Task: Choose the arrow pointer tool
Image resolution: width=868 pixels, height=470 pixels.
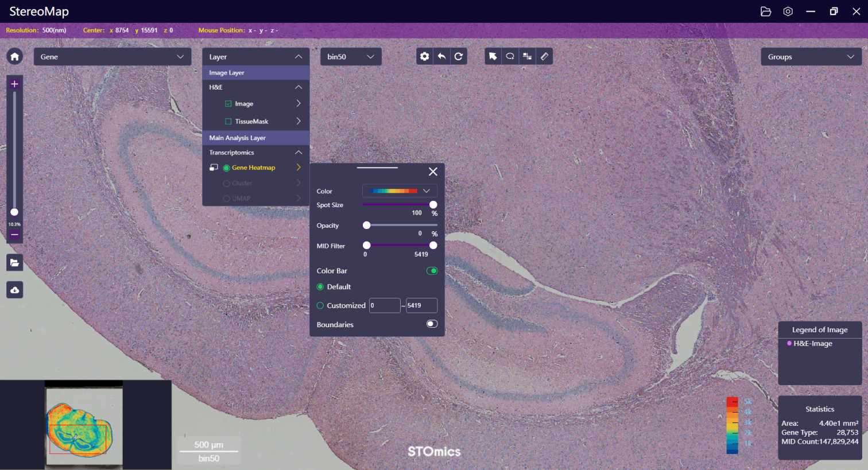Action: click(493, 56)
